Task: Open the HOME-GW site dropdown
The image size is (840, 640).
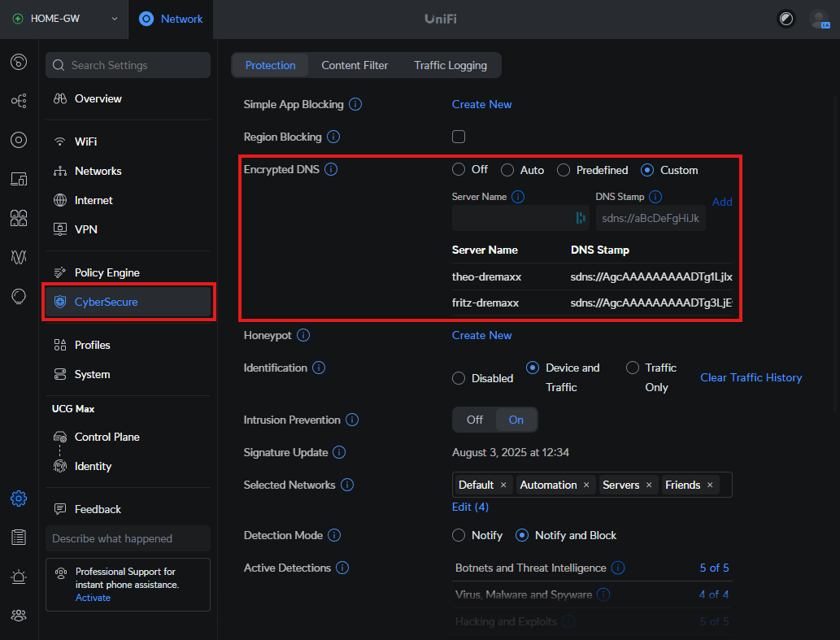Action: click(x=64, y=19)
